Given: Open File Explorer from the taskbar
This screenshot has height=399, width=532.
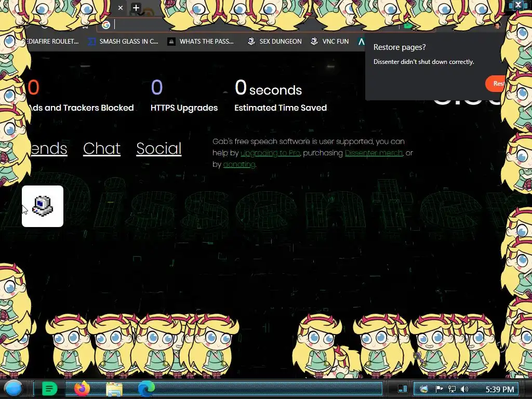Looking at the screenshot, I should pos(114,389).
